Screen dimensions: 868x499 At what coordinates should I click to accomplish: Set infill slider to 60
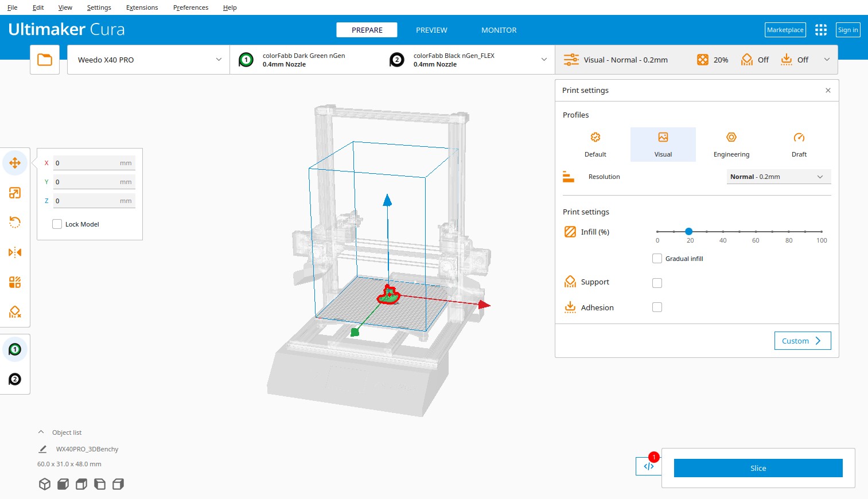click(756, 231)
